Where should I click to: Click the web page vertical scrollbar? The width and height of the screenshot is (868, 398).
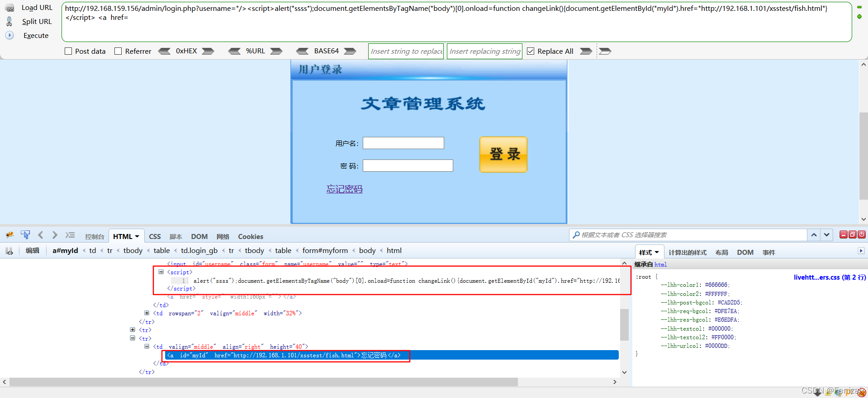coord(863,156)
